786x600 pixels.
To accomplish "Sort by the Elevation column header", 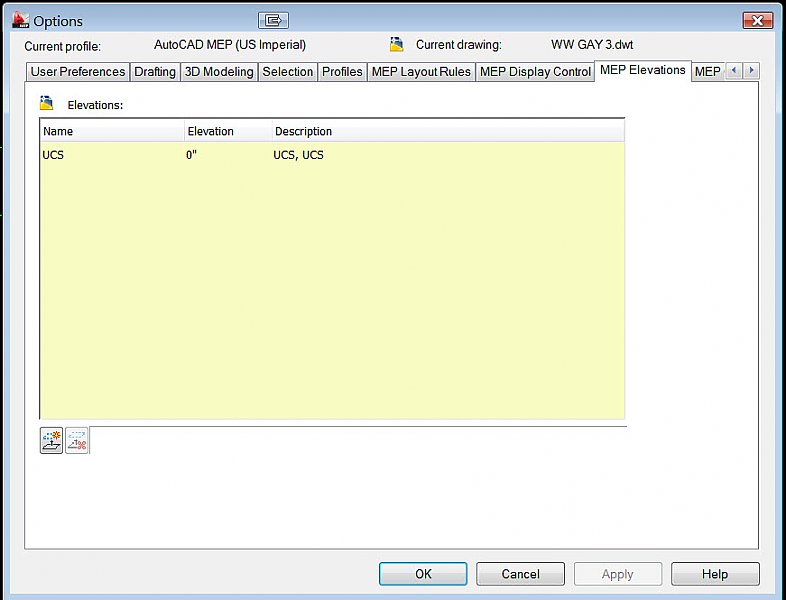I will pos(228,131).
